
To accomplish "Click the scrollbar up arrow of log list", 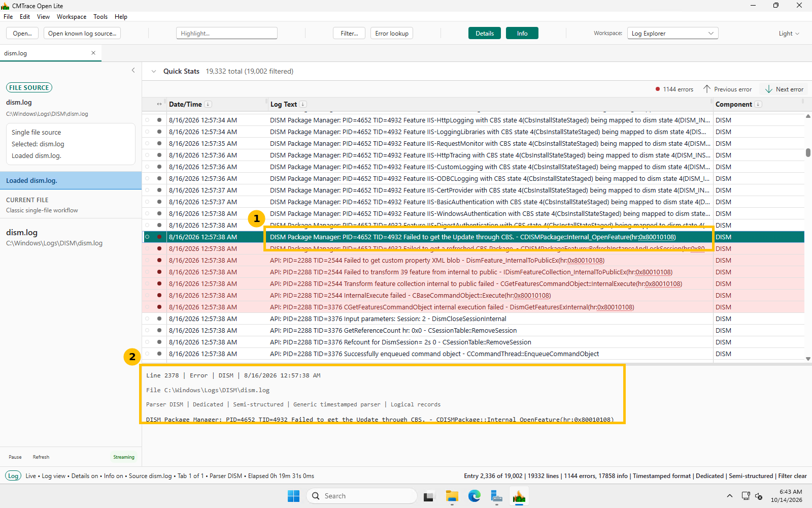I will tap(808, 116).
